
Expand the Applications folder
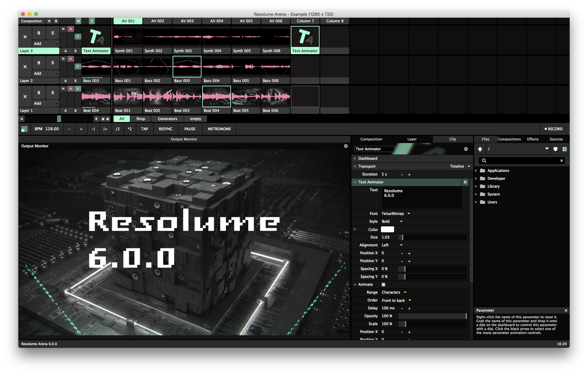tap(476, 171)
